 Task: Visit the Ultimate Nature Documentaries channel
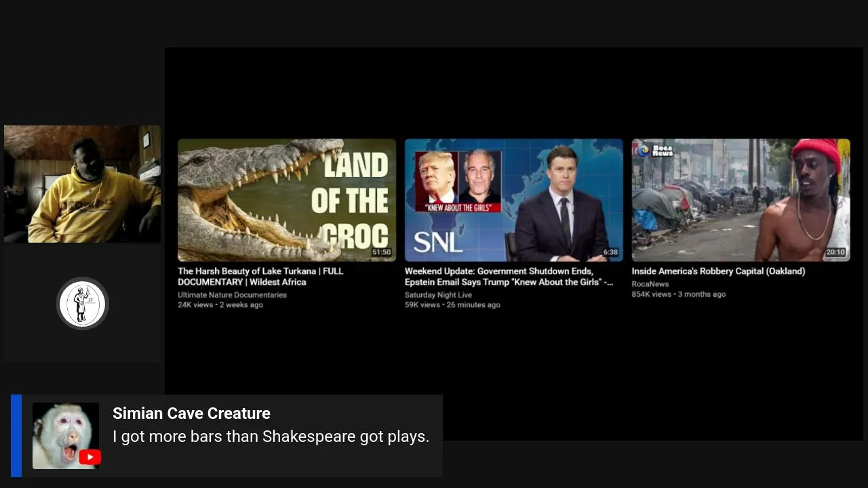[232, 295]
